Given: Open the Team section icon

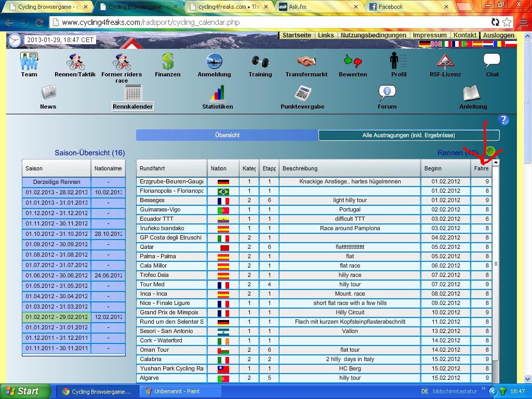Looking at the screenshot, I should pos(29,62).
